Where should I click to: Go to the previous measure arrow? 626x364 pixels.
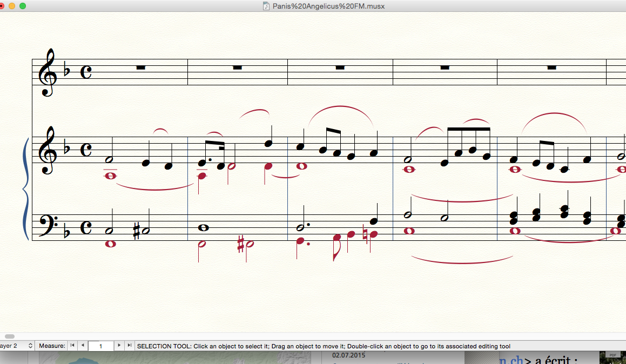[x=83, y=346]
